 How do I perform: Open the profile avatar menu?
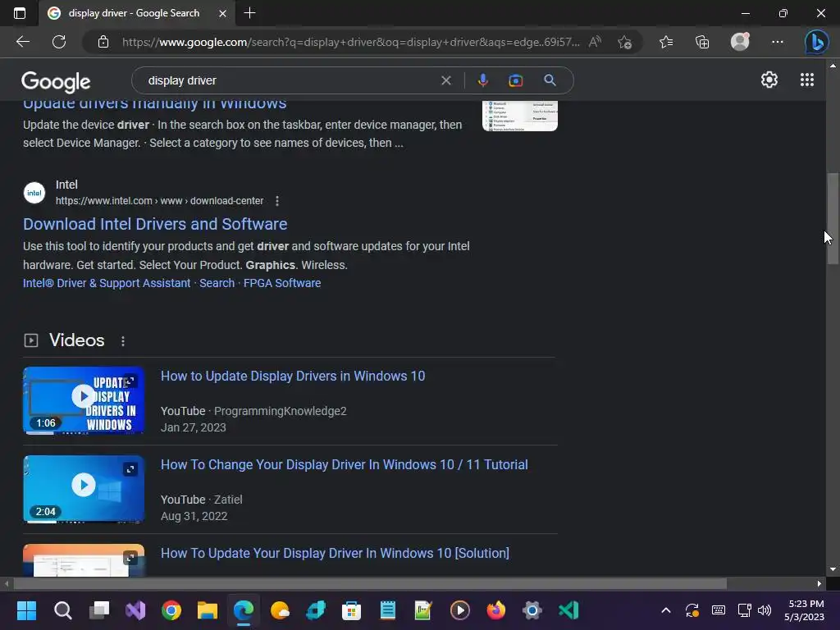click(x=740, y=42)
